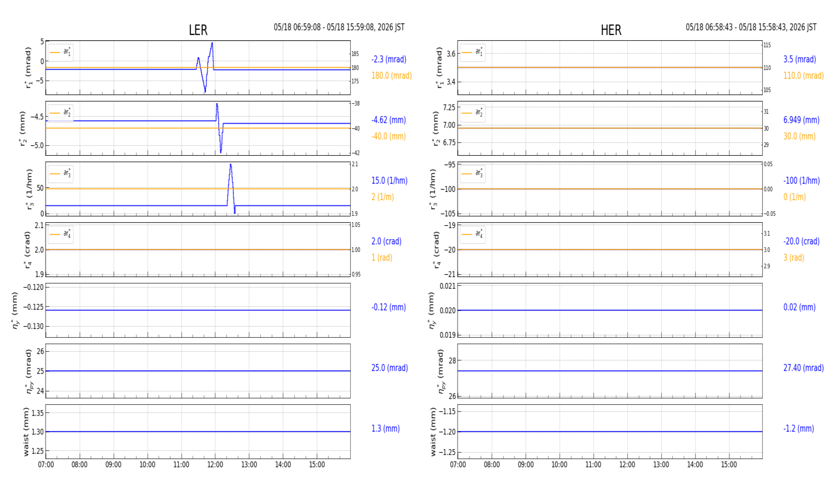Click the value 25.0 (mrad)
Image resolution: width=824 pixels, height=504 pixels.
[390, 368]
